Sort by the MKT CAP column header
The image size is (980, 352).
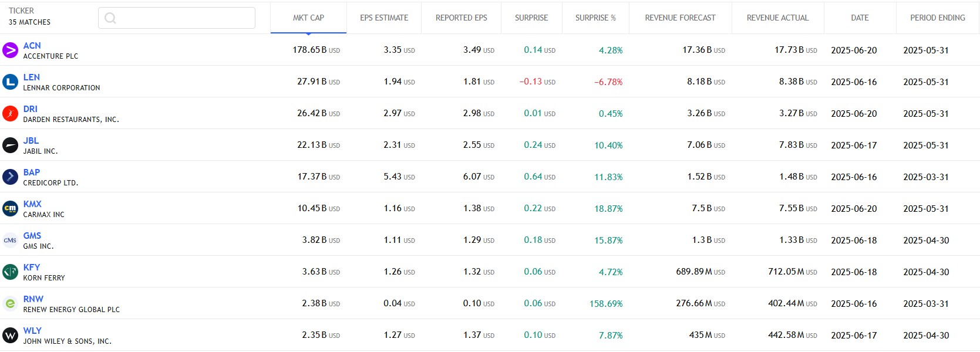(308, 18)
